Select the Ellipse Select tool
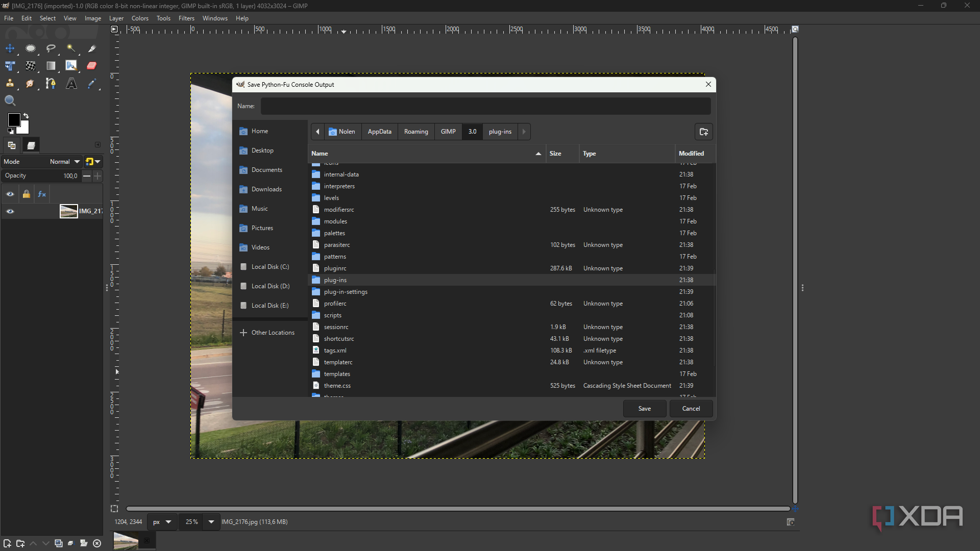Screen dimensions: 980x551 click(31, 48)
